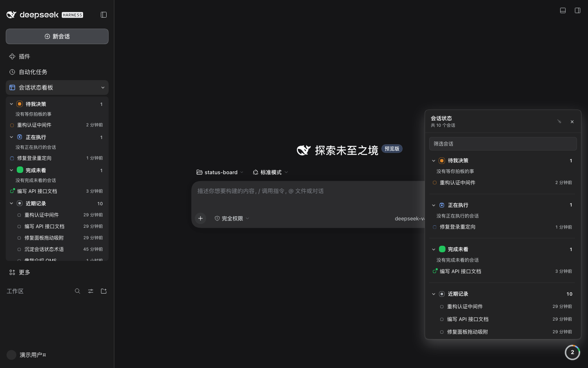
Task: Collapse 待我决策 in the floating panel
Action: (x=434, y=161)
